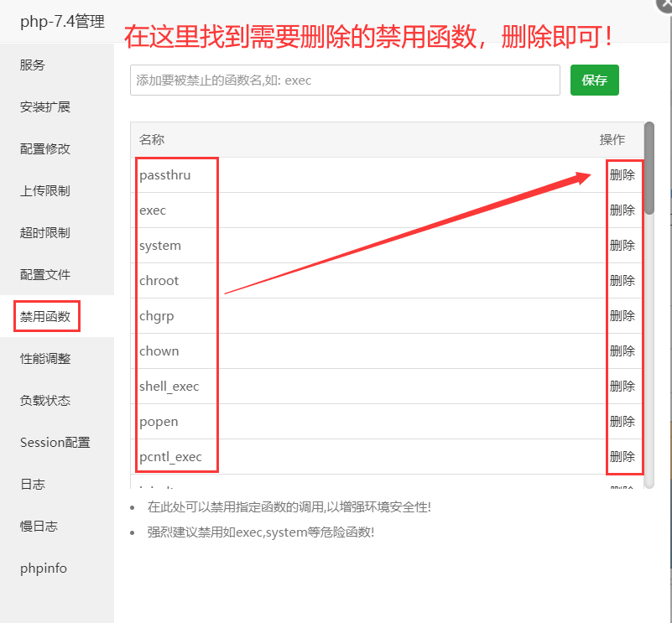672x623 pixels.
Task: Show the phpinfo page
Action: 44,568
